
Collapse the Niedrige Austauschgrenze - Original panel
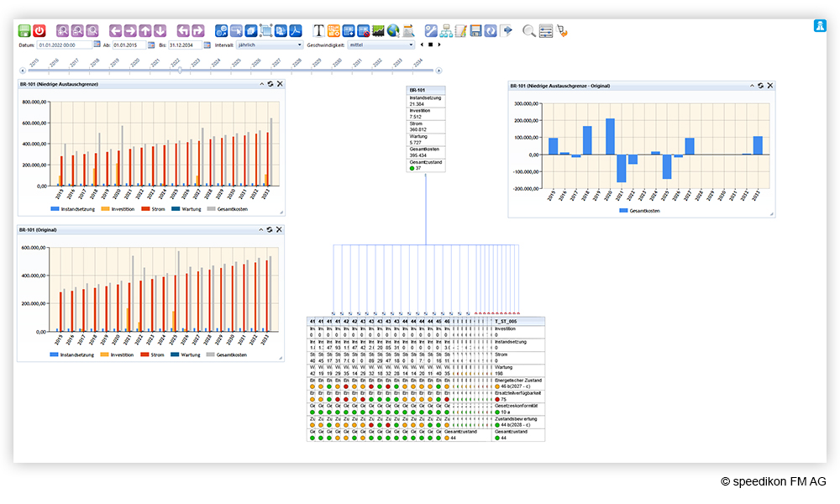click(752, 86)
